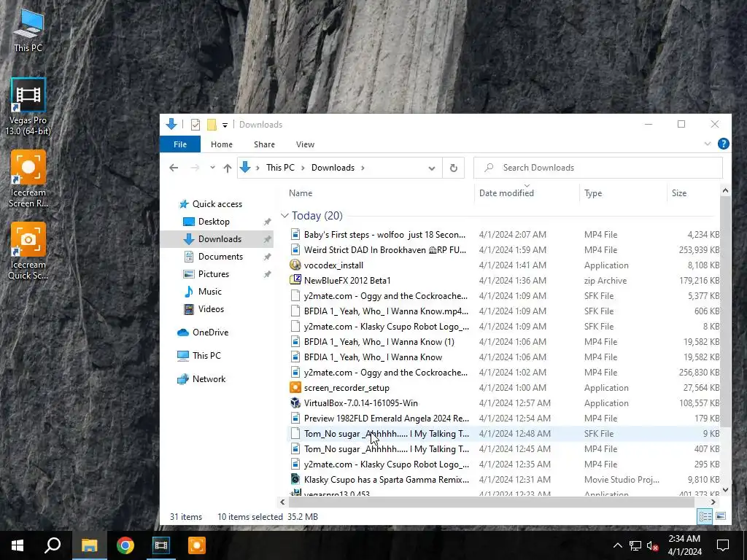747x560 pixels.
Task: Switch to Details view layout
Action: 705,517
